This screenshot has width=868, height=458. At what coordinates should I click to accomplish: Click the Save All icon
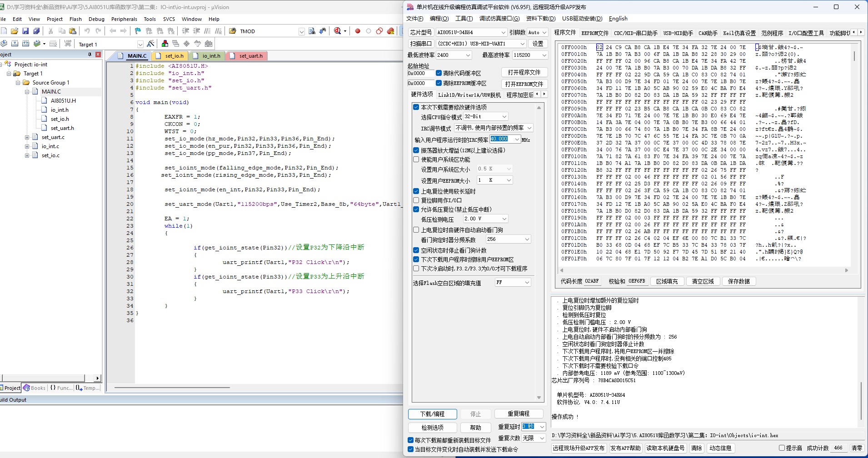point(36,31)
